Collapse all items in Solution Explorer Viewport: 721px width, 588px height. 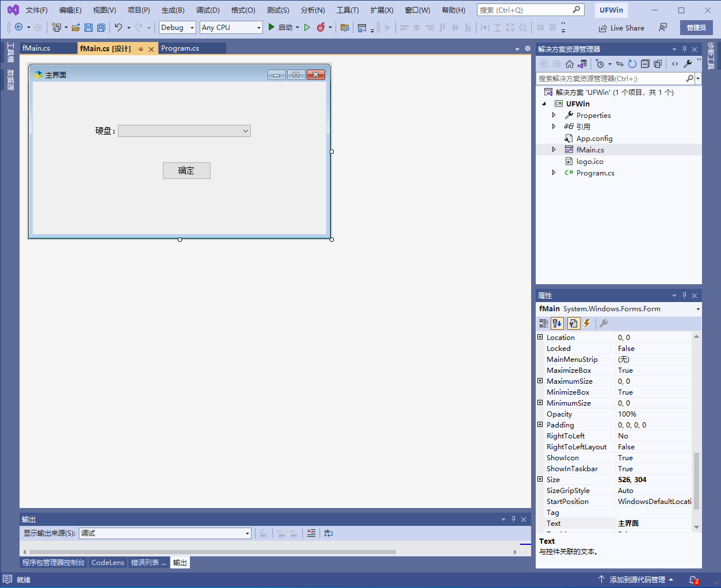[x=645, y=64]
